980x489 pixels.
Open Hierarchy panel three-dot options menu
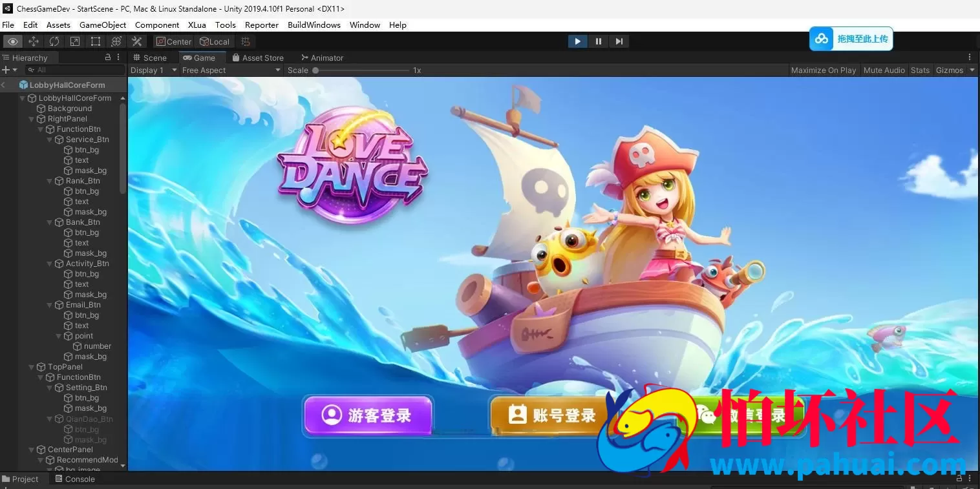(118, 57)
